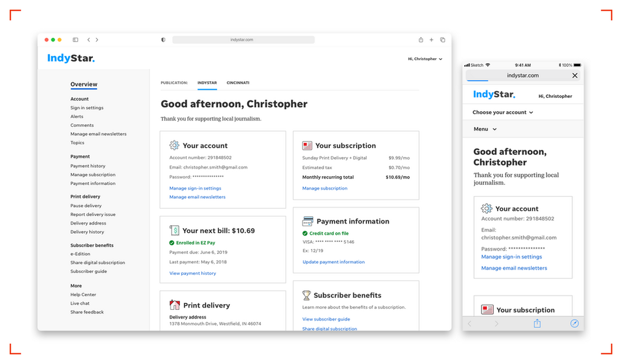Click the show tab overview icon
This screenshot has height=364, width=622.
[x=442, y=40]
